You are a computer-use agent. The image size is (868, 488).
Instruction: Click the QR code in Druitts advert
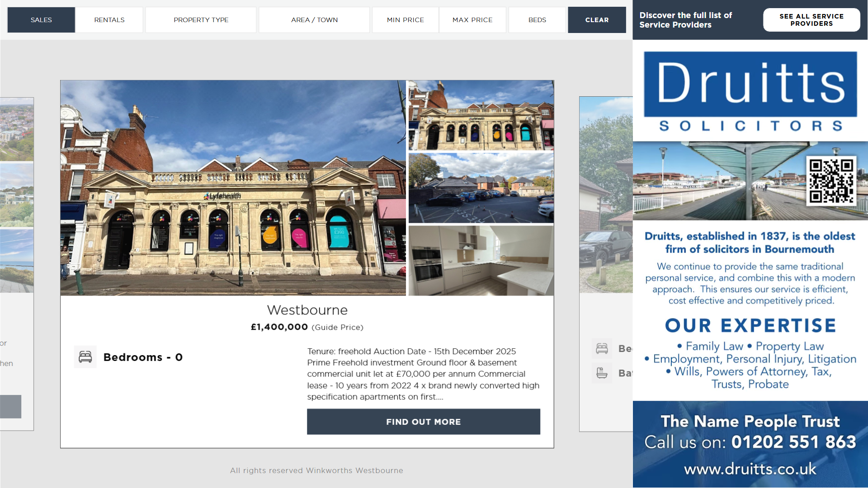point(831,181)
